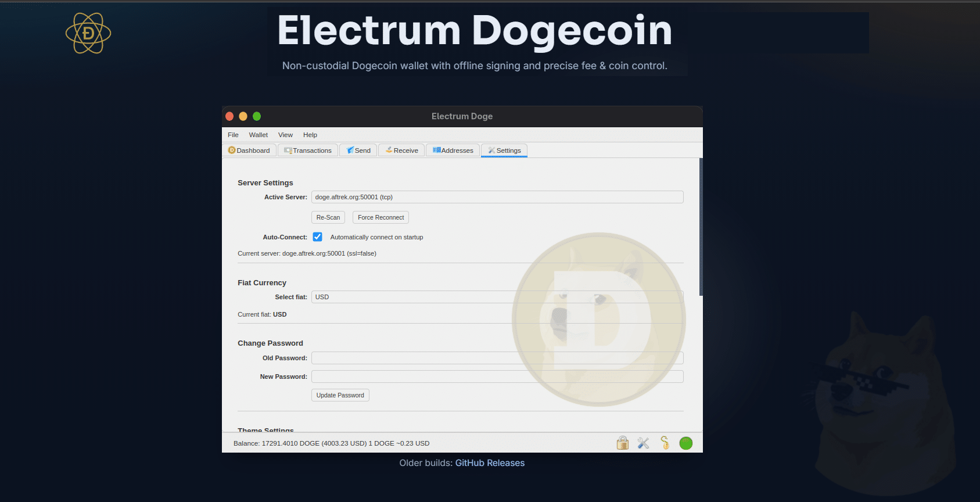Click the lock icon in status bar
Image resolution: width=980 pixels, height=502 pixels.
(x=623, y=443)
